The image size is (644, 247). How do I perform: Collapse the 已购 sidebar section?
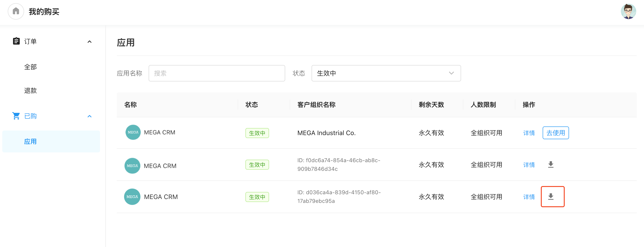pos(90,116)
